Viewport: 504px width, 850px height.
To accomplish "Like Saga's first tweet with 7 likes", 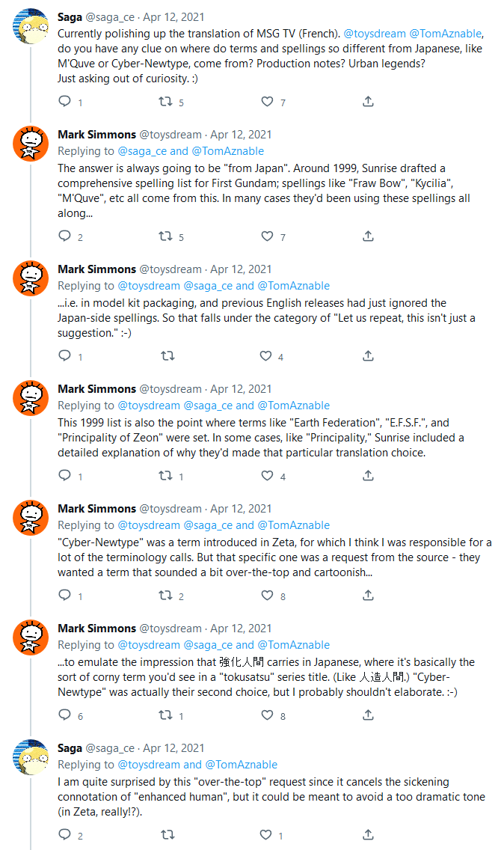I will (267, 102).
